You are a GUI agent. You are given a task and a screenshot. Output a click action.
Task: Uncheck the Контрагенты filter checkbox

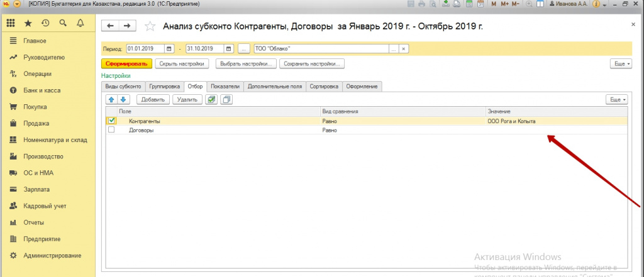[111, 121]
